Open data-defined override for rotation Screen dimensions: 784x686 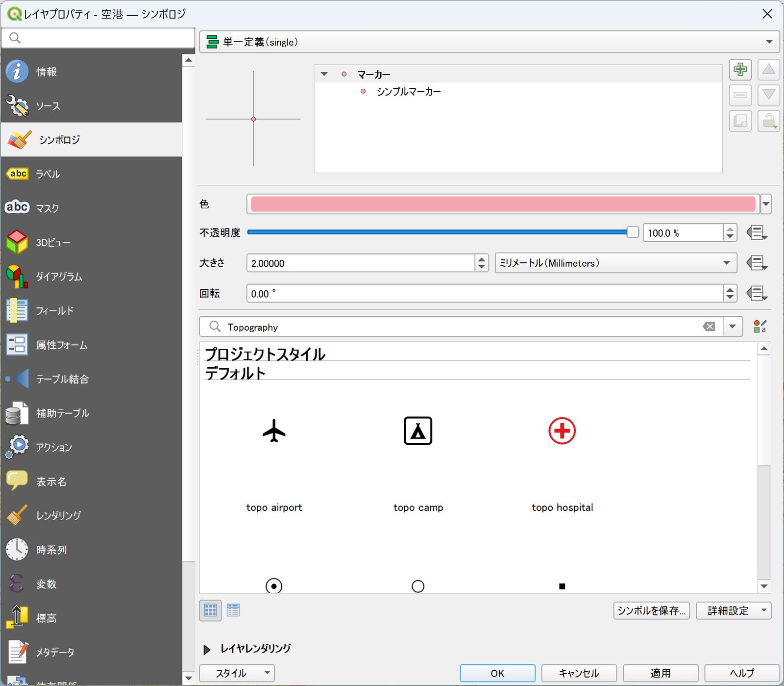[x=757, y=294]
